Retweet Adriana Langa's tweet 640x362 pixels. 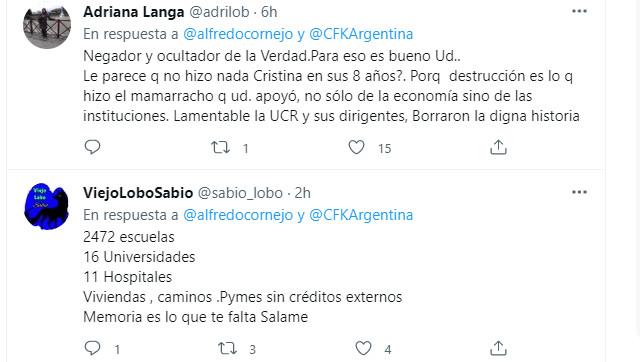[x=220, y=147]
